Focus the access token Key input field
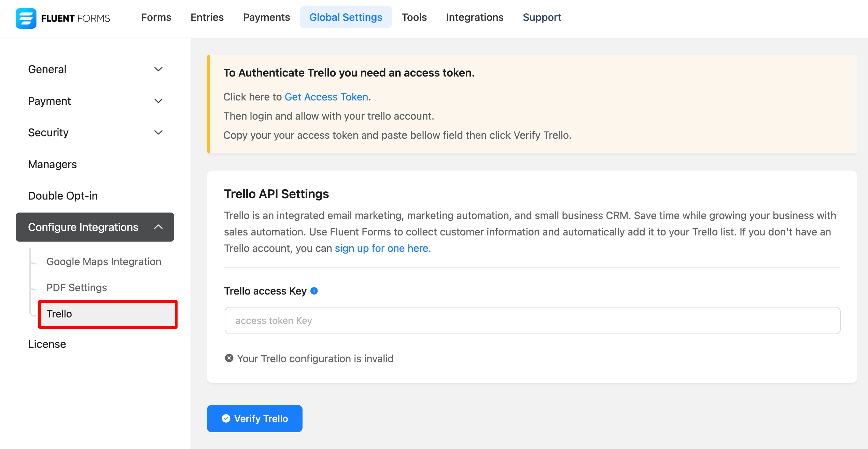868x449 pixels. [532, 321]
